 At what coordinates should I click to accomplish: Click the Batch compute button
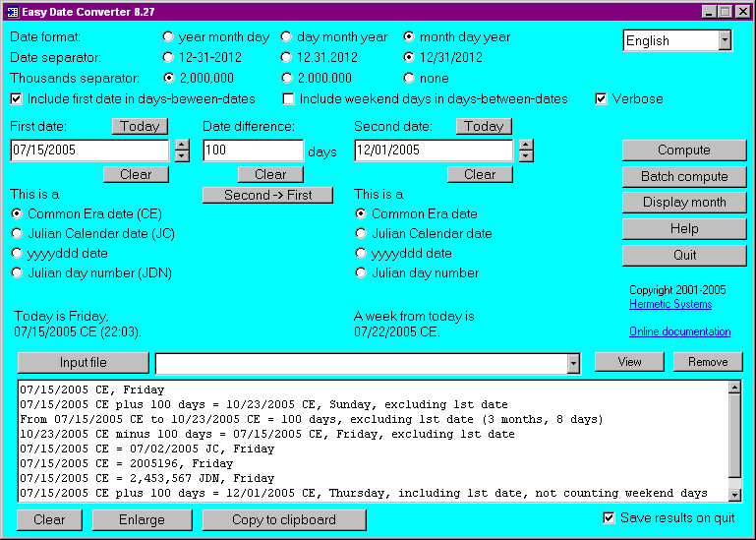coord(684,176)
